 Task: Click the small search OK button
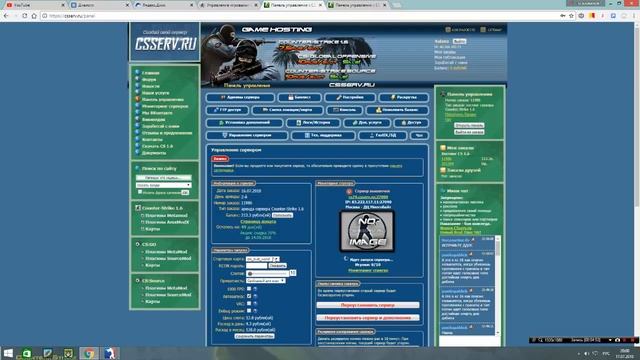(x=185, y=192)
